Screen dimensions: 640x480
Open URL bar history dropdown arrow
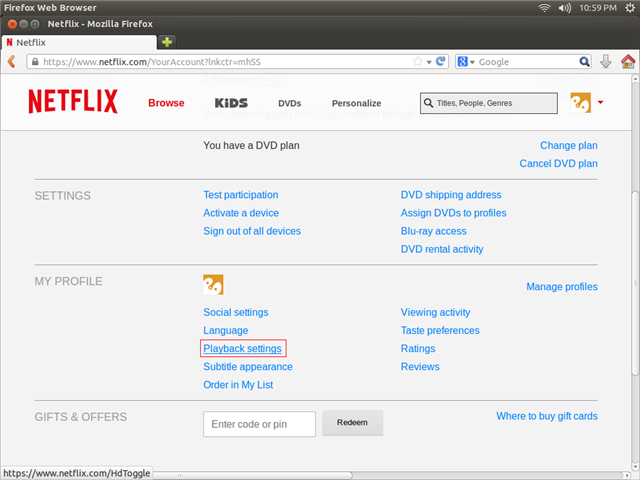429,62
